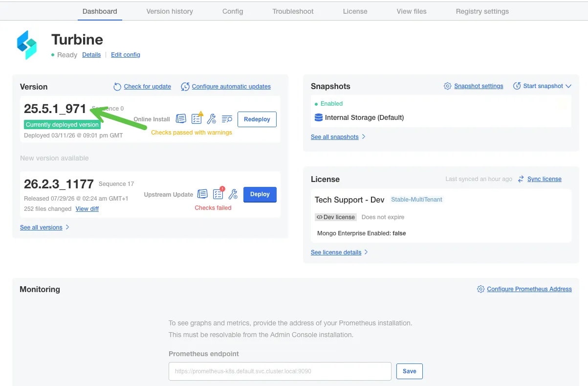View preflight checks icon with warning for 25.5.1_971
This screenshot has width=588, height=386.
point(197,118)
